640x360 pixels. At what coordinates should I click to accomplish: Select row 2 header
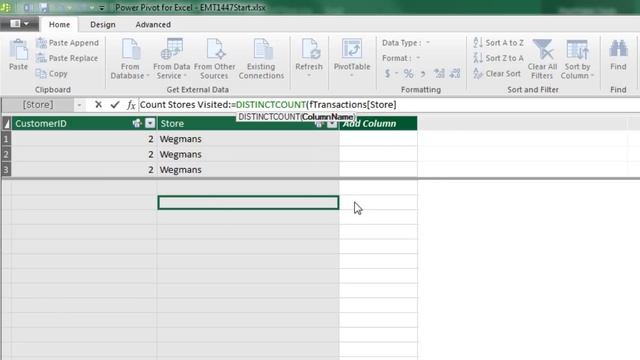[6, 154]
